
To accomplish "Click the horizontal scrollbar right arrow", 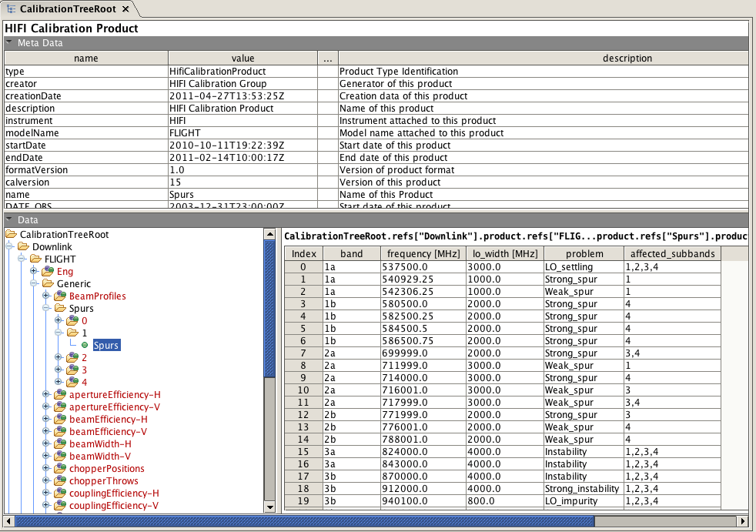I will (x=743, y=521).
